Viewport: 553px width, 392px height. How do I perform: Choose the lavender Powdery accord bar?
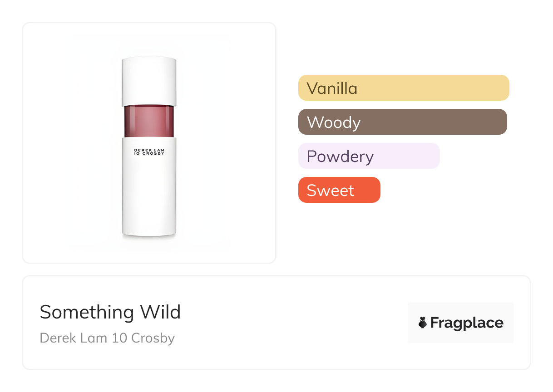tap(369, 156)
